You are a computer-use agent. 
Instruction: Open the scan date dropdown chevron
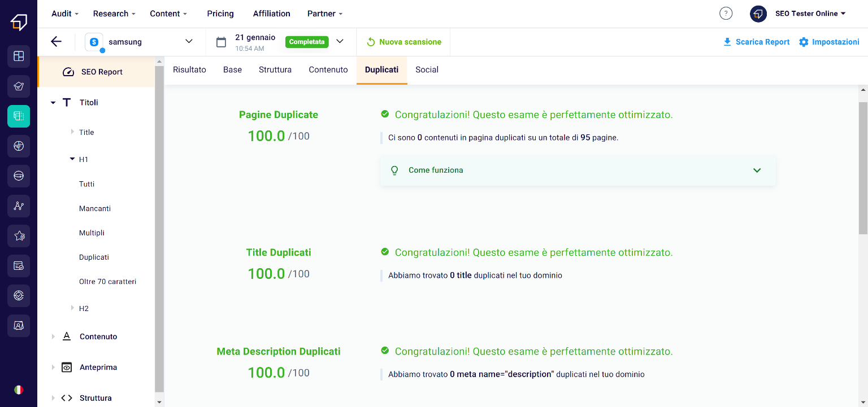(x=340, y=41)
